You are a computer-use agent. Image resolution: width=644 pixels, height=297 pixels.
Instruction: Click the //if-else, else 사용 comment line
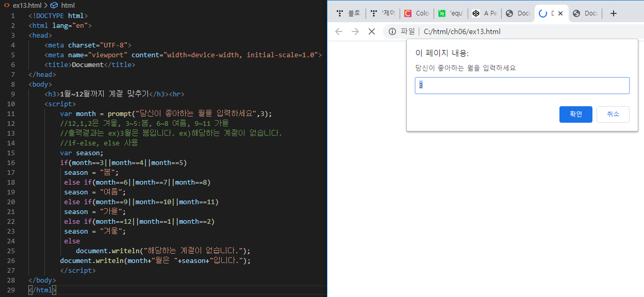[98, 143]
